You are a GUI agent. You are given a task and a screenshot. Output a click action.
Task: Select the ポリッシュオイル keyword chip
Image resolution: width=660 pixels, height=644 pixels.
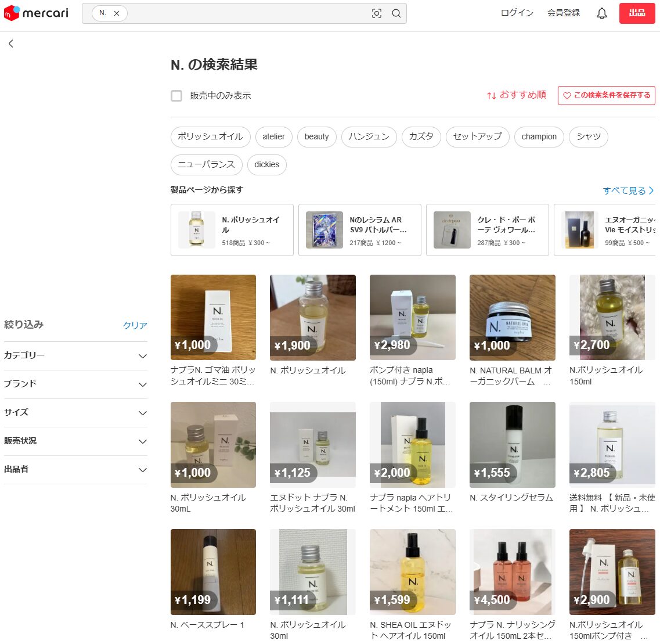pos(211,137)
